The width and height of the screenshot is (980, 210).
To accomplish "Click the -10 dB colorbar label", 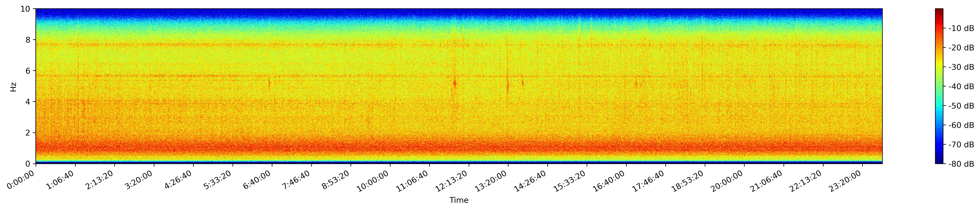I will point(961,28).
